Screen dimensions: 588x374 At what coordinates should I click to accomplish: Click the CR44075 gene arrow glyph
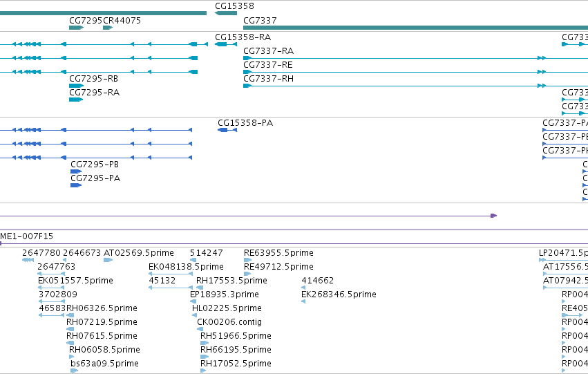tap(108, 28)
